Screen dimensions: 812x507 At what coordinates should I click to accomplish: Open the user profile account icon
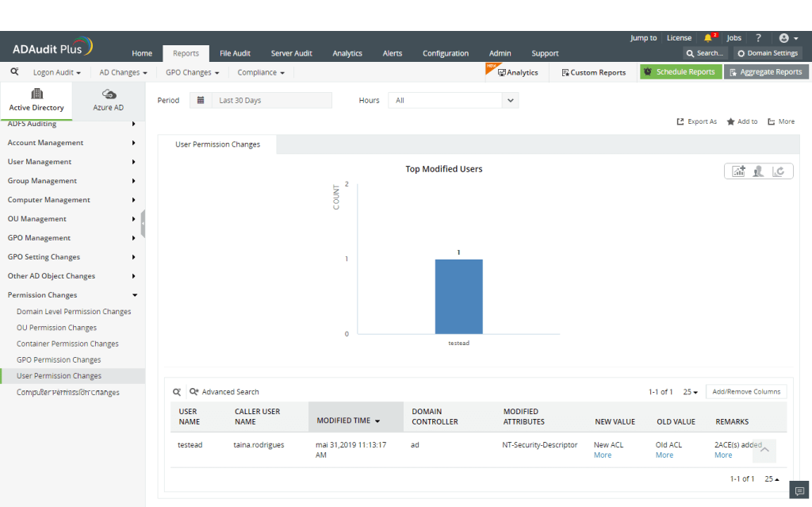pos(784,38)
